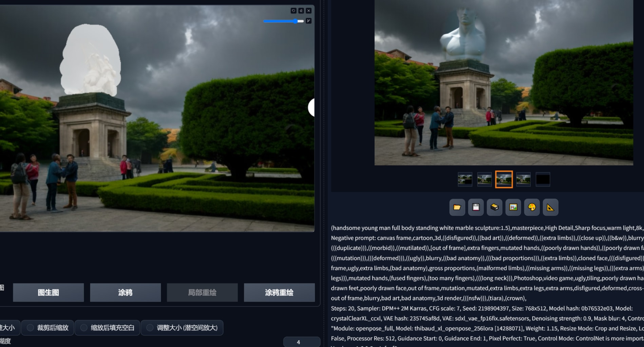Remove the loaded canvas image

click(x=309, y=11)
